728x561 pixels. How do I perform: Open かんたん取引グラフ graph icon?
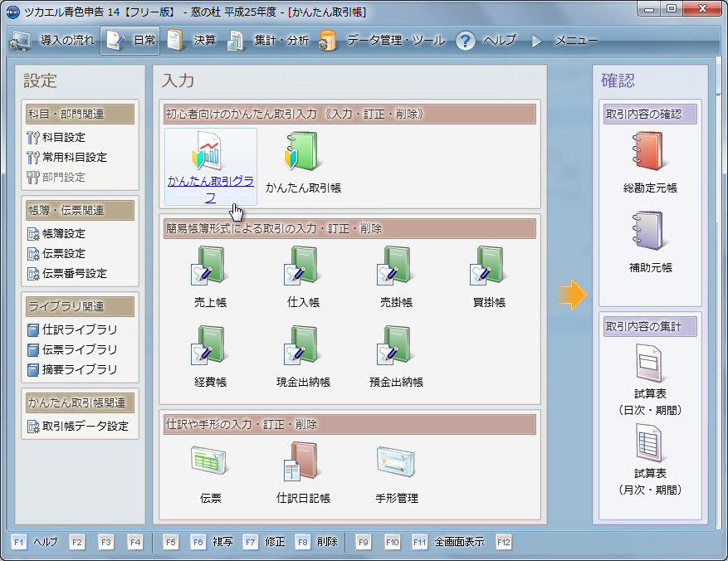point(208,151)
